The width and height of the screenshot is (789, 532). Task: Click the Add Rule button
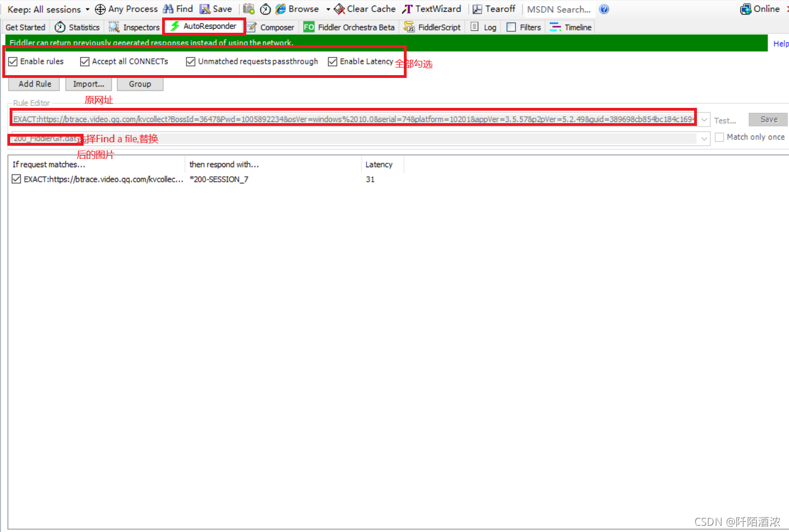coord(34,84)
